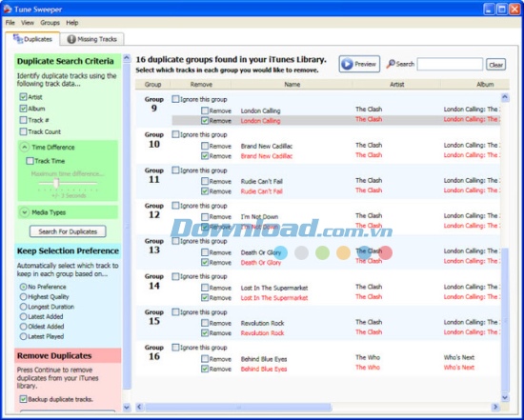Click the Group column header
Image resolution: width=524 pixels, height=420 pixels.
click(x=153, y=85)
